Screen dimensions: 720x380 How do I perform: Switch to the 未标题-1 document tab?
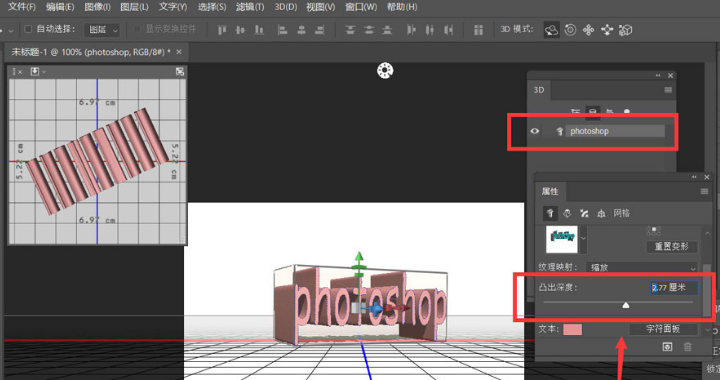tap(90, 52)
